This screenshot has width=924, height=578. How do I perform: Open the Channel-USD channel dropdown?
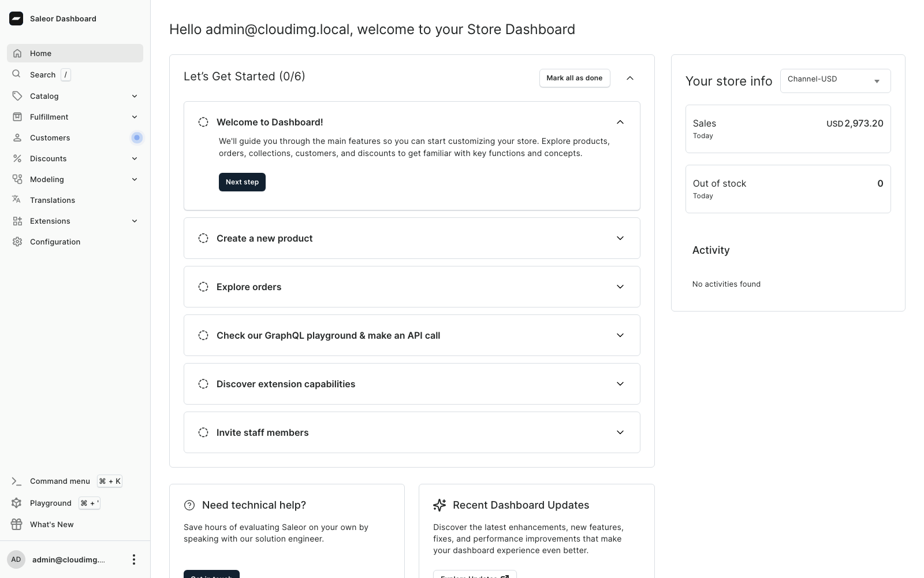coord(835,81)
